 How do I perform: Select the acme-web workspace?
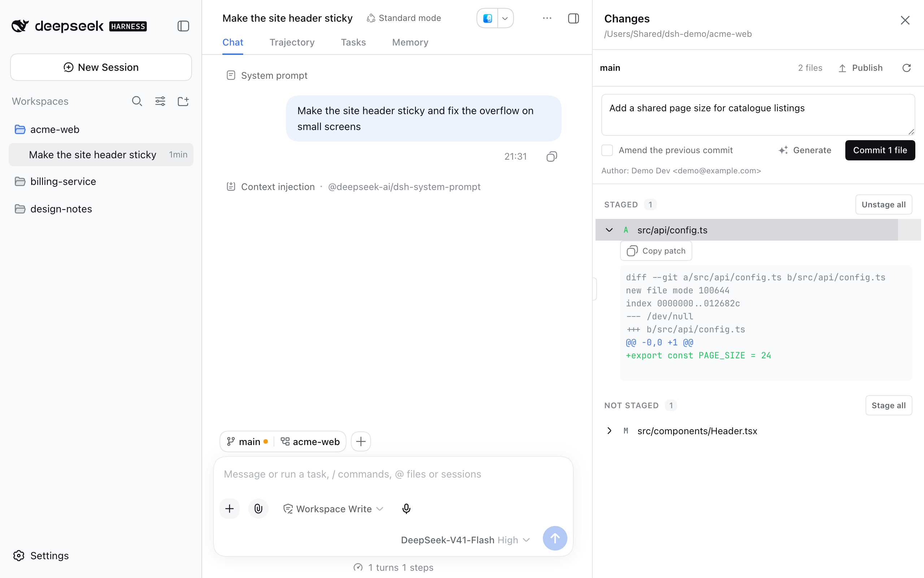(101, 129)
